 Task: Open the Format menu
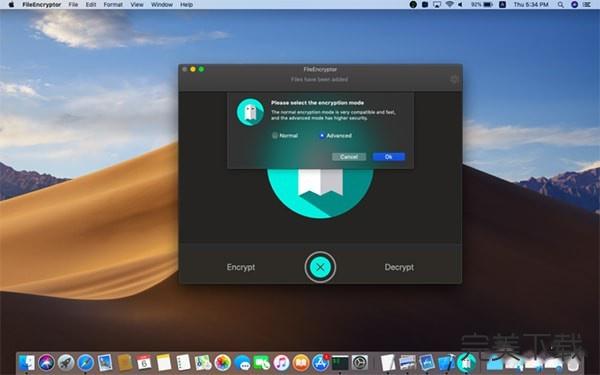(113, 5)
